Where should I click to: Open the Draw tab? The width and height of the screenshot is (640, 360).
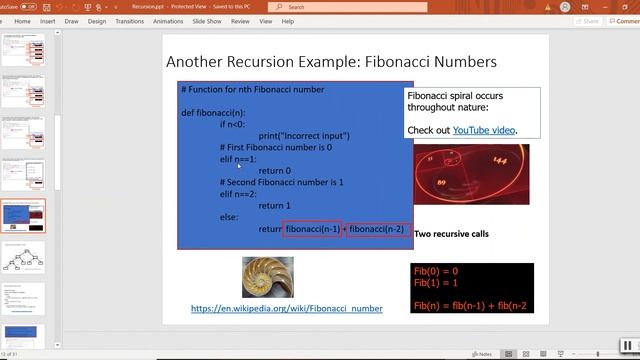point(71,21)
